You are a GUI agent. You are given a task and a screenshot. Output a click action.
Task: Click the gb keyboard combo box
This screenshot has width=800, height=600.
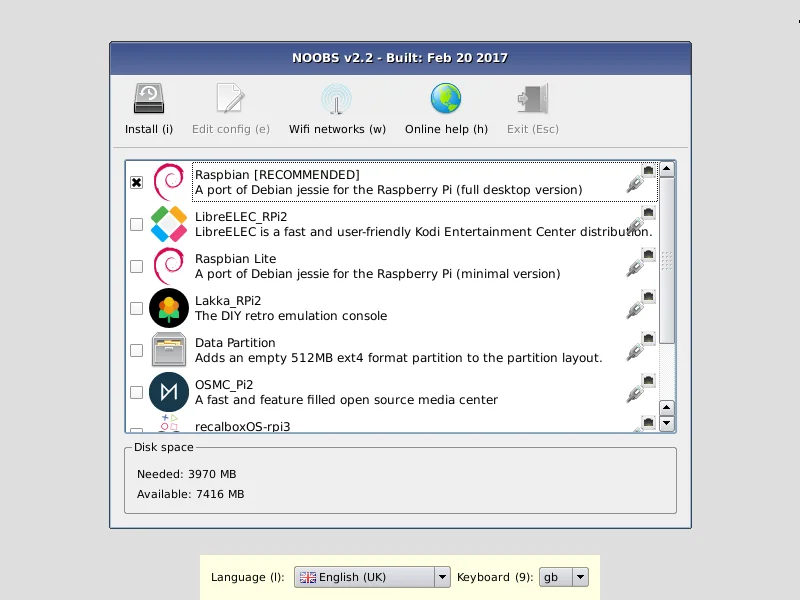(x=564, y=577)
